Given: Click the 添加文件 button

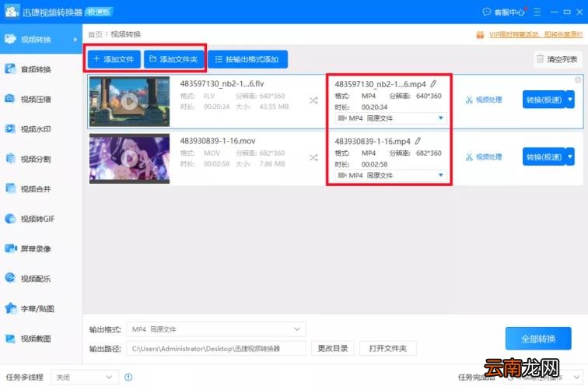Looking at the screenshot, I should [114, 59].
